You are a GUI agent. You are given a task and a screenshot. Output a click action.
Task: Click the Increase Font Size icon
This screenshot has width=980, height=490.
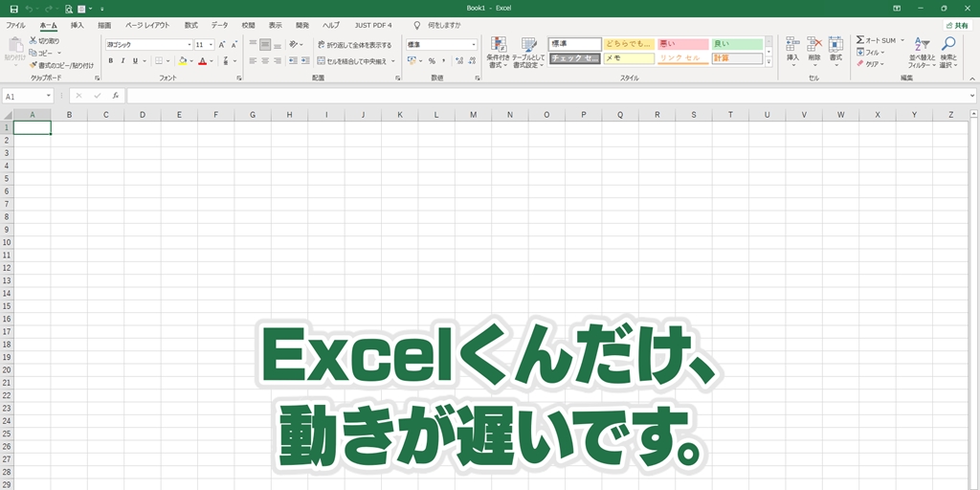pos(222,45)
